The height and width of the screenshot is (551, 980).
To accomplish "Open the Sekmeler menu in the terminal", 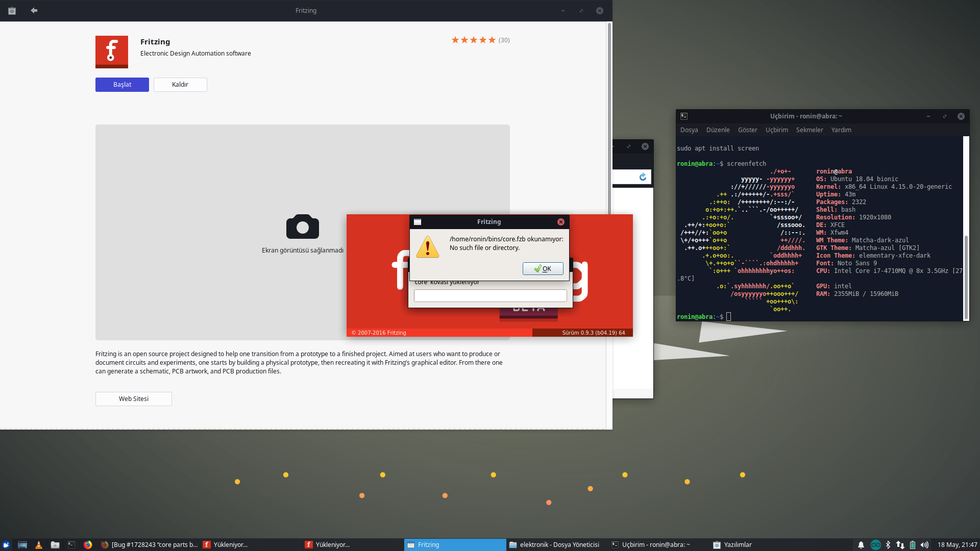I will pyautogui.click(x=809, y=130).
